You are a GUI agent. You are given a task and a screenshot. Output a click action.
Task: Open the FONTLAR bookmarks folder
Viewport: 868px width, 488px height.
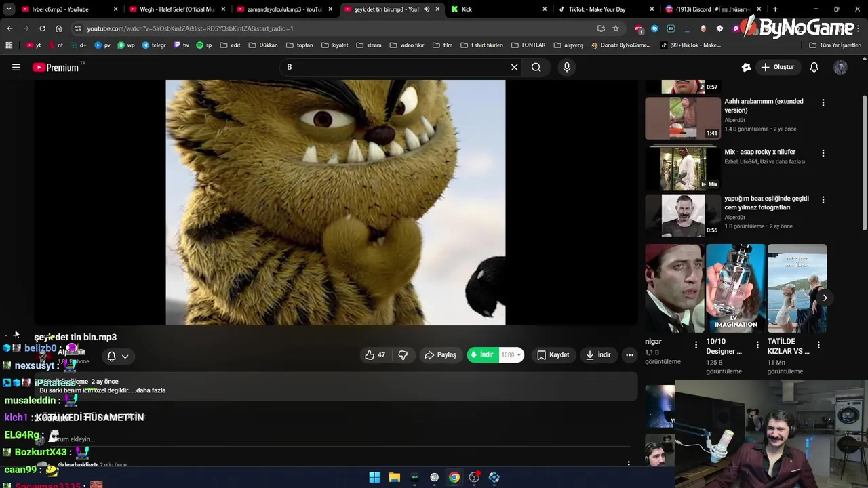(528, 45)
